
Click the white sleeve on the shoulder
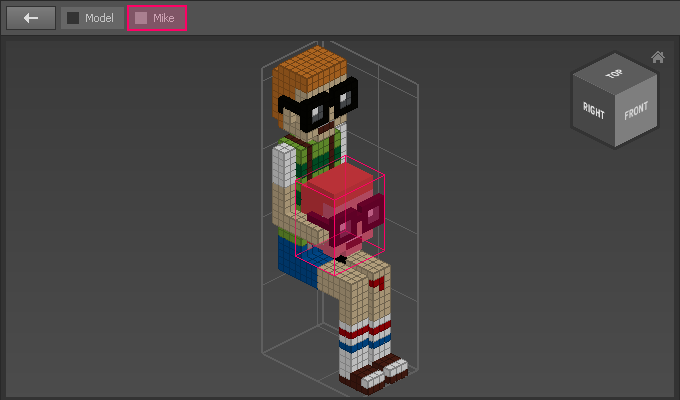pos(285,160)
